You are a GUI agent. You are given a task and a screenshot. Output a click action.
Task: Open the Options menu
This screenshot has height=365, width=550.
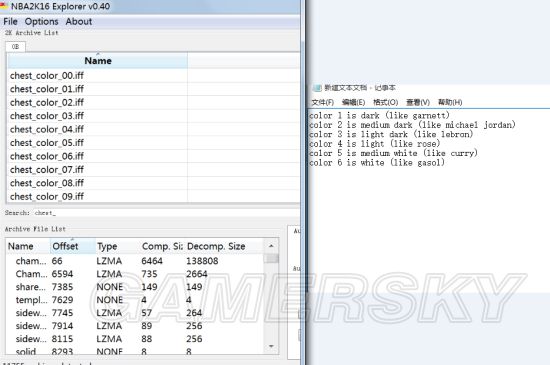41,21
